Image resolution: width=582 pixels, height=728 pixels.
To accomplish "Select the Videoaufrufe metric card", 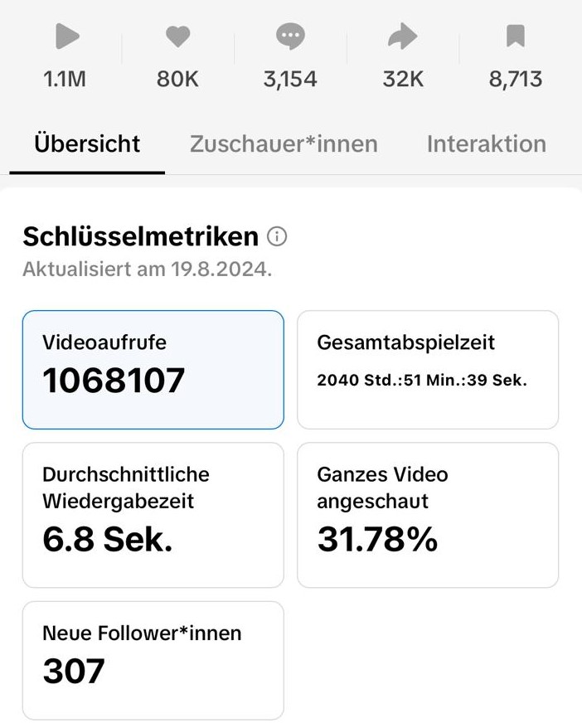I will 153,369.
